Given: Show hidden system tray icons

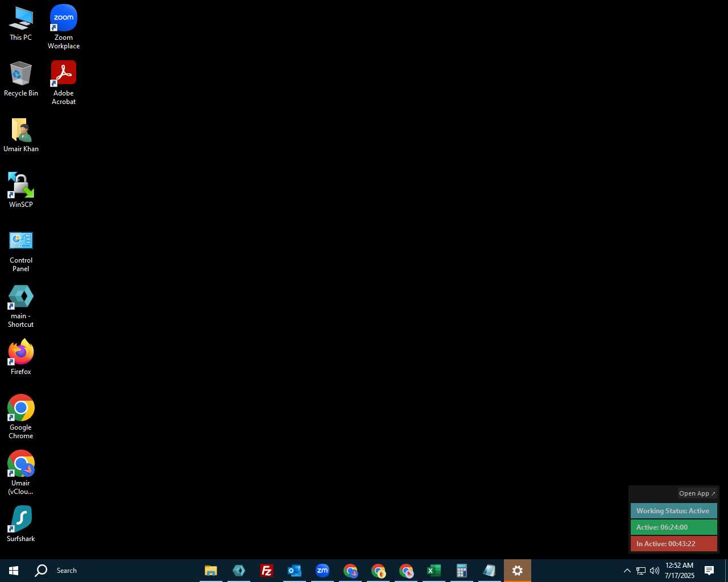Looking at the screenshot, I should (x=627, y=571).
